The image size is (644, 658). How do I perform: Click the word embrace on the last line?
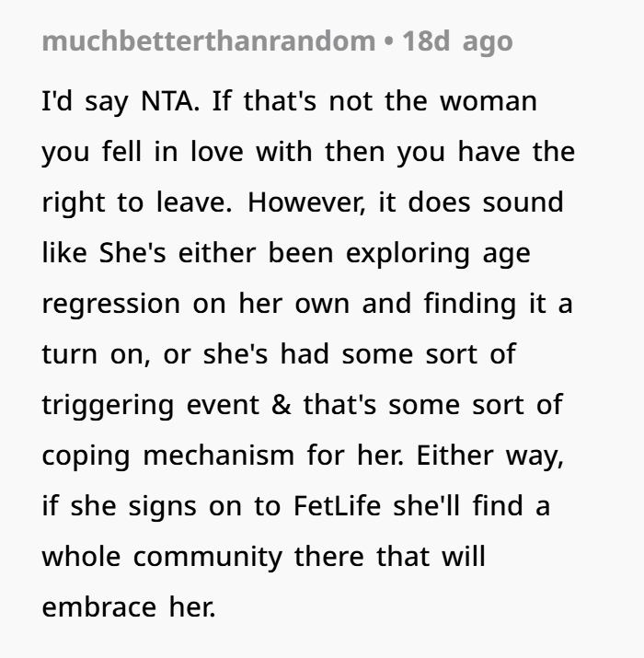[99, 606]
